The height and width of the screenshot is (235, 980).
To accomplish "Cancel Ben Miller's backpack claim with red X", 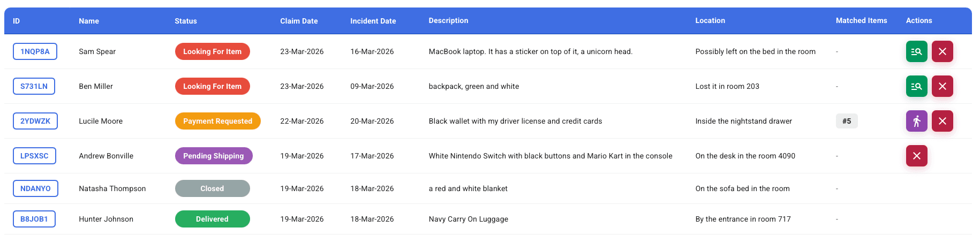I will coord(942,86).
